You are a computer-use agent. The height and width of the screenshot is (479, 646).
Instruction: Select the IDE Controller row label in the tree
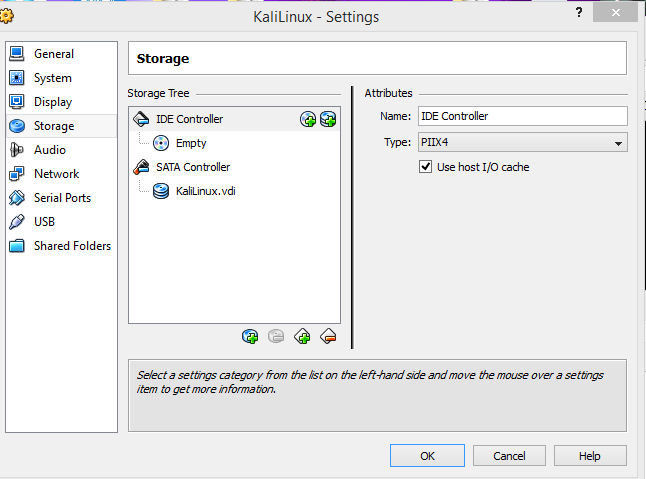pyautogui.click(x=190, y=119)
